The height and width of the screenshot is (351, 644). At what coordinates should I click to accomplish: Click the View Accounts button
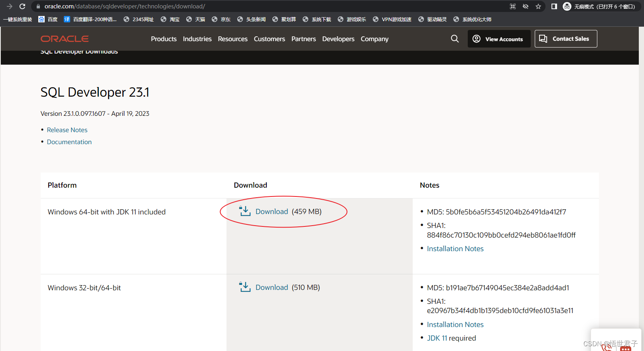point(499,39)
